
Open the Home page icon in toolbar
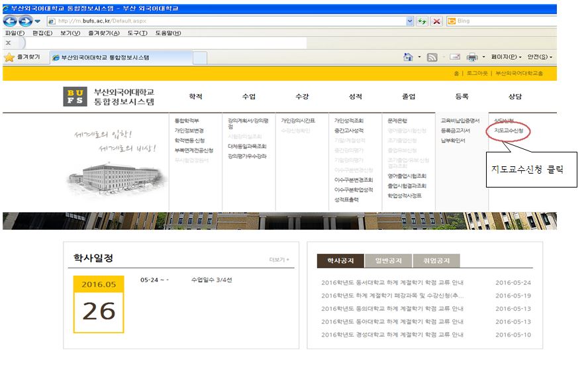point(409,58)
